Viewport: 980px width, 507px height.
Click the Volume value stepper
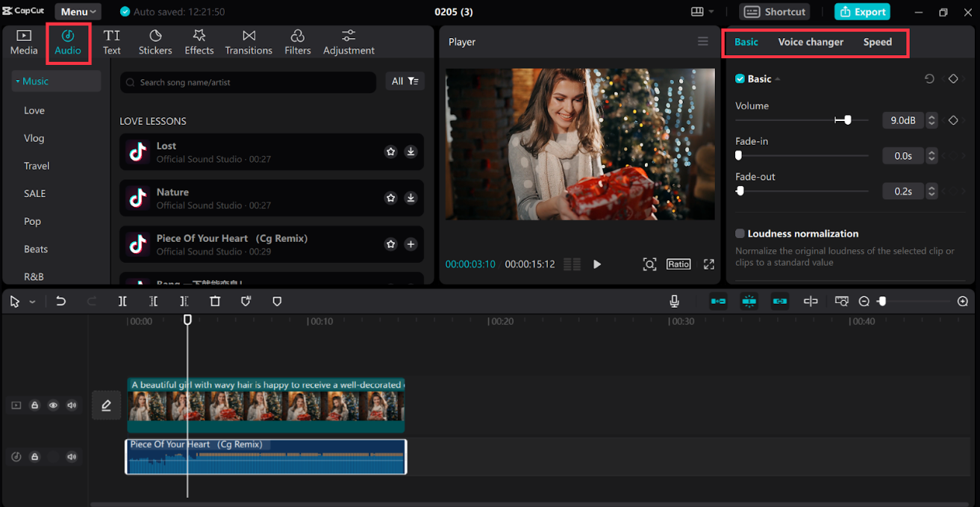click(x=931, y=120)
